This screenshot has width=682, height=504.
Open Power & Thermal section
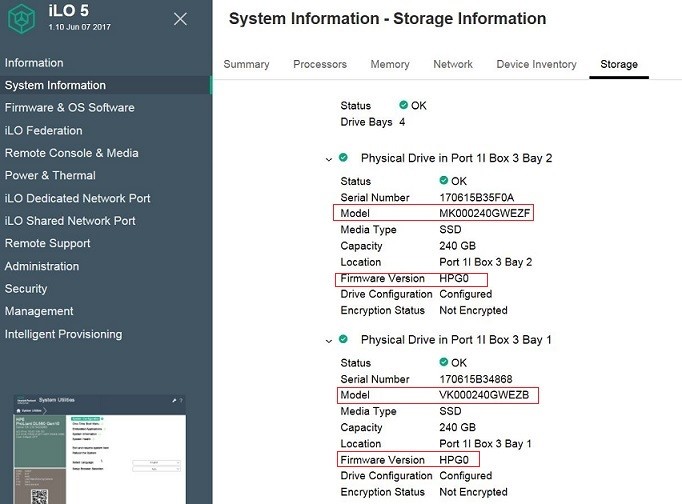pos(50,175)
